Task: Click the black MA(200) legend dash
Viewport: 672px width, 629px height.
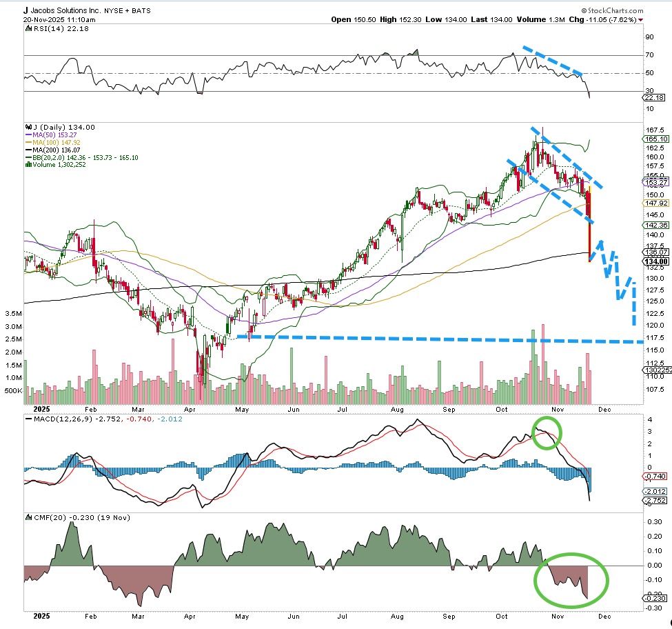Action: coord(27,149)
